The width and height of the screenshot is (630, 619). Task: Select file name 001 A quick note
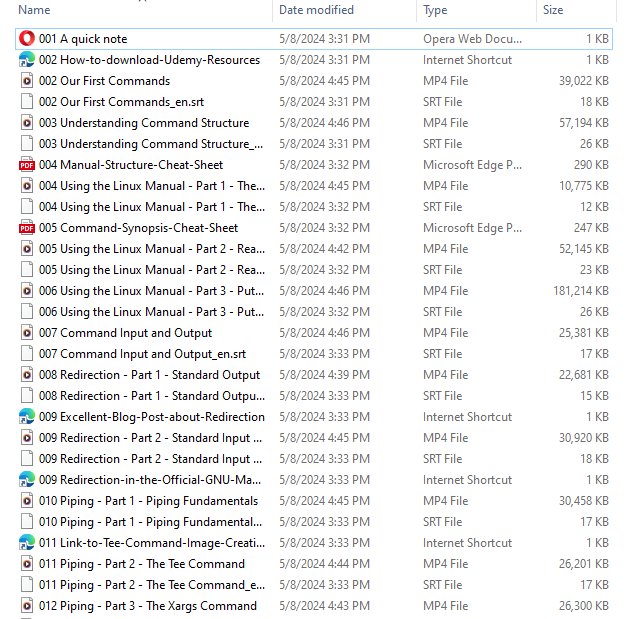[83, 39]
